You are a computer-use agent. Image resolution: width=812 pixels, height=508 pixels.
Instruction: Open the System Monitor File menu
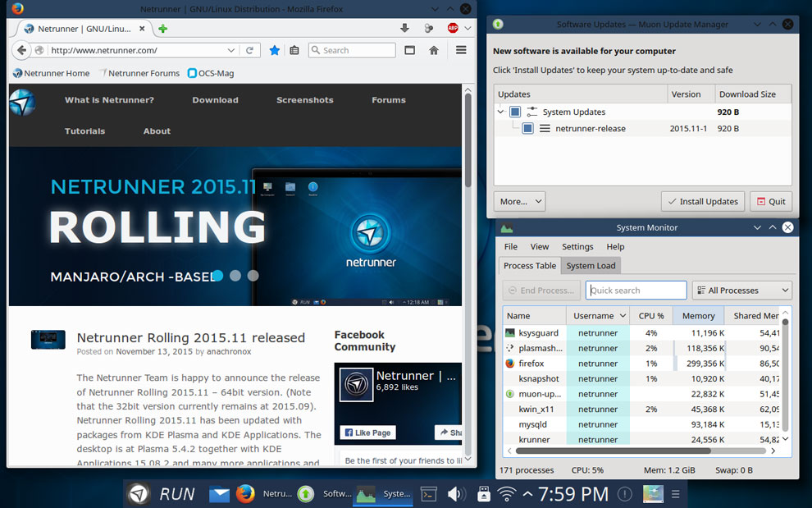(511, 247)
